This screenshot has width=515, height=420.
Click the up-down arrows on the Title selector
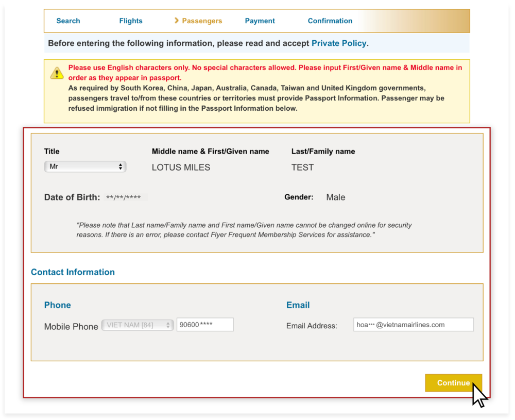tap(122, 166)
